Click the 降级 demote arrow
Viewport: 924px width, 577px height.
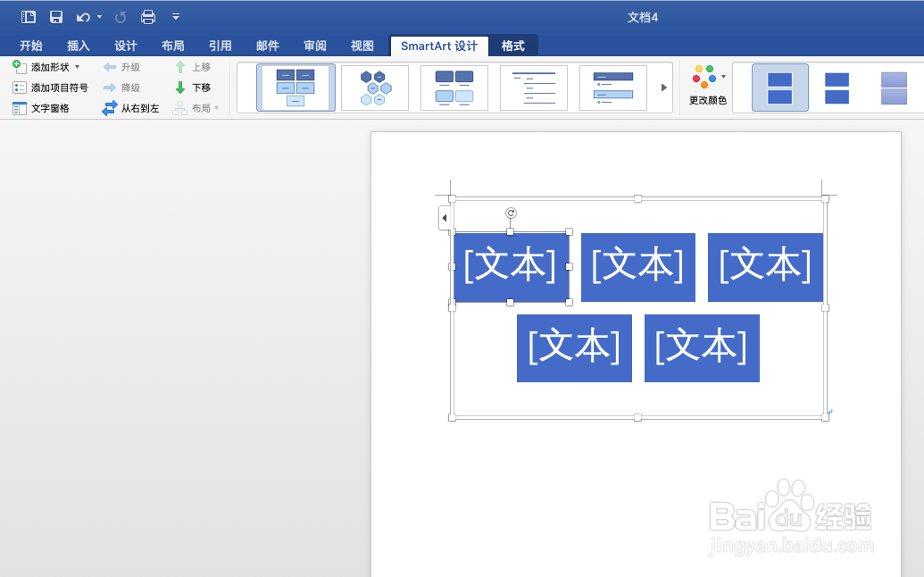[x=121, y=88]
